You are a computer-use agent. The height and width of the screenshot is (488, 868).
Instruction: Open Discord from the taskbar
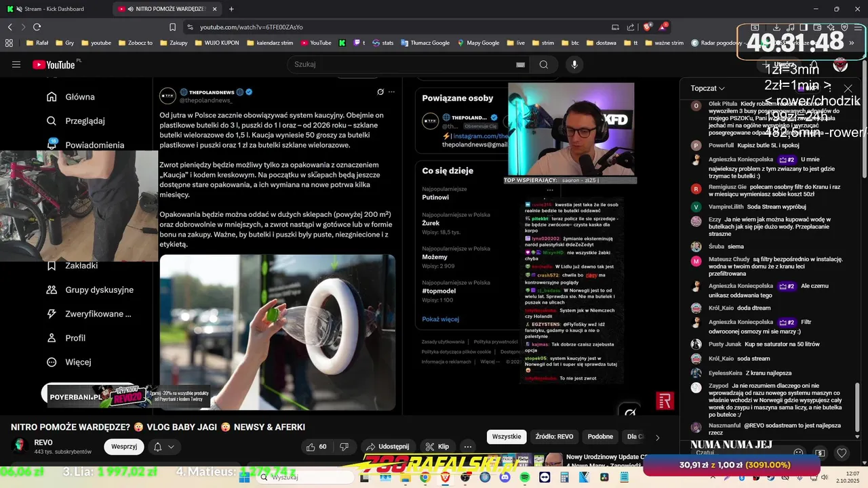click(x=505, y=477)
